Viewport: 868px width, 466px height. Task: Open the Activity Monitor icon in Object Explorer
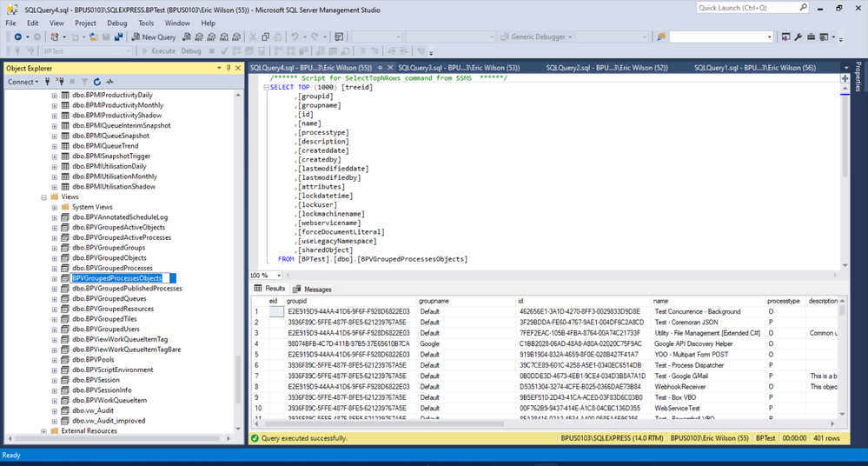click(109, 82)
